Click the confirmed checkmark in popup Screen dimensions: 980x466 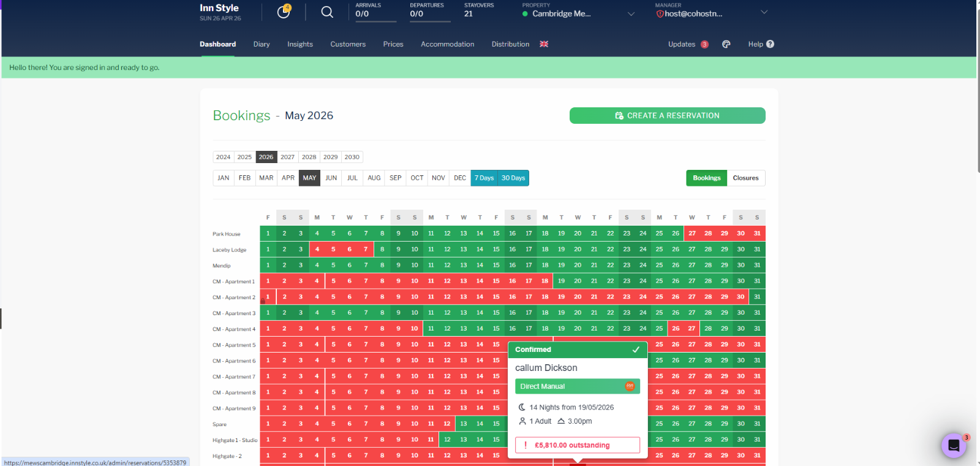636,349
